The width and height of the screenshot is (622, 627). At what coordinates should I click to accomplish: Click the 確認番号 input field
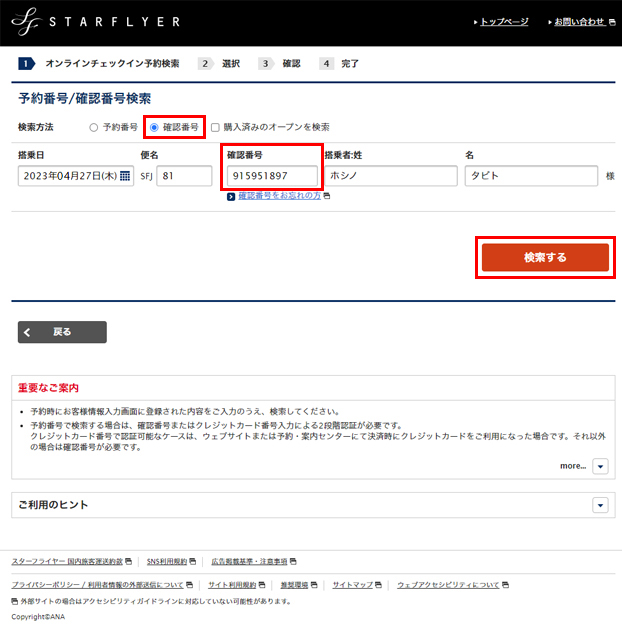(x=271, y=176)
